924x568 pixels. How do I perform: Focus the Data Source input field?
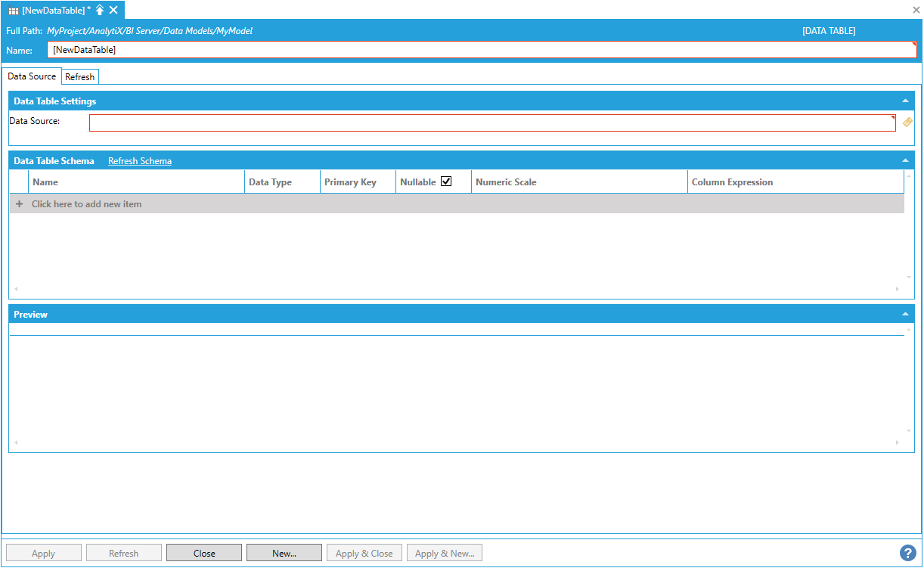[491, 123]
